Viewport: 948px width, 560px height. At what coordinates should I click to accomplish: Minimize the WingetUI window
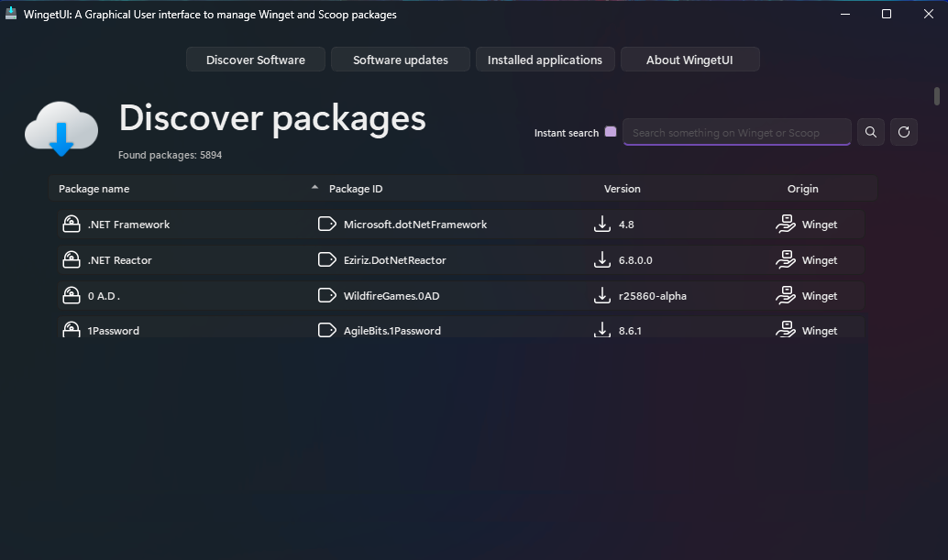click(845, 14)
